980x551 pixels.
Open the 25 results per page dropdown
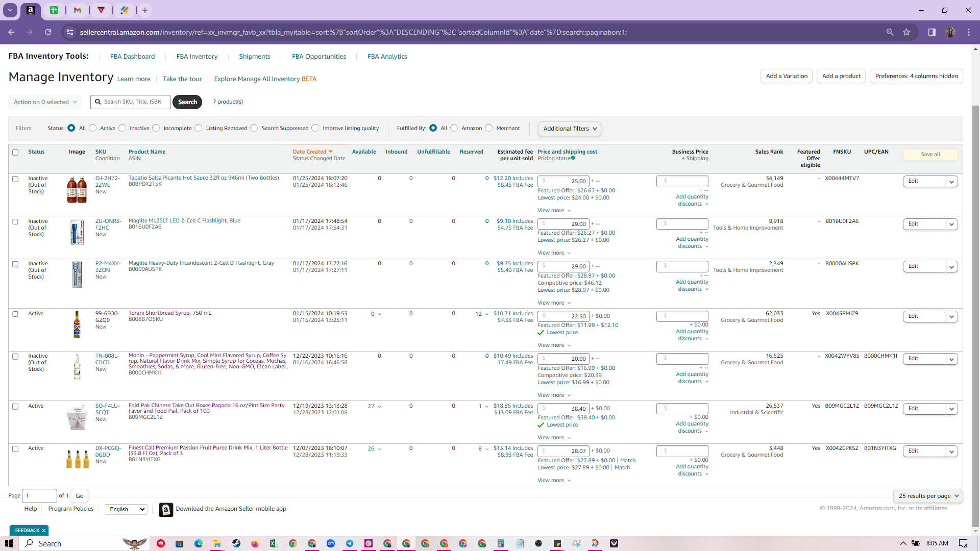(928, 496)
